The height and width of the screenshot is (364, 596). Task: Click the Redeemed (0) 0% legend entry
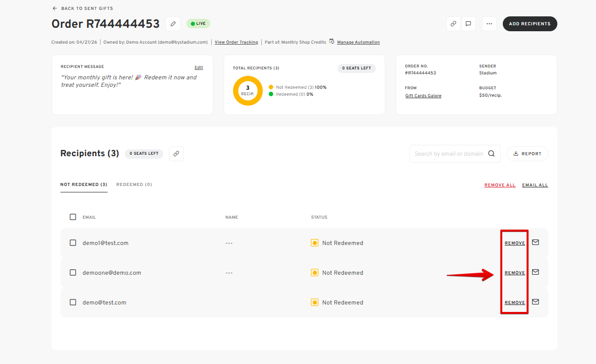[x=291, y=94]
